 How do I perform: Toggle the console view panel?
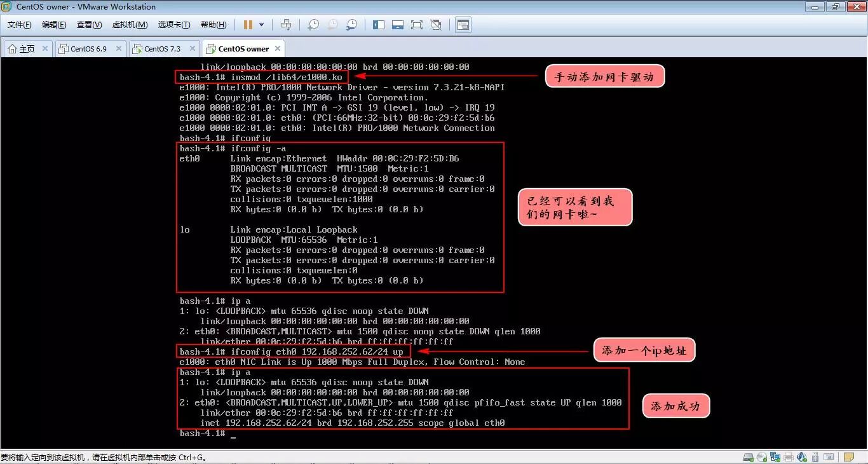pos(463,25)
